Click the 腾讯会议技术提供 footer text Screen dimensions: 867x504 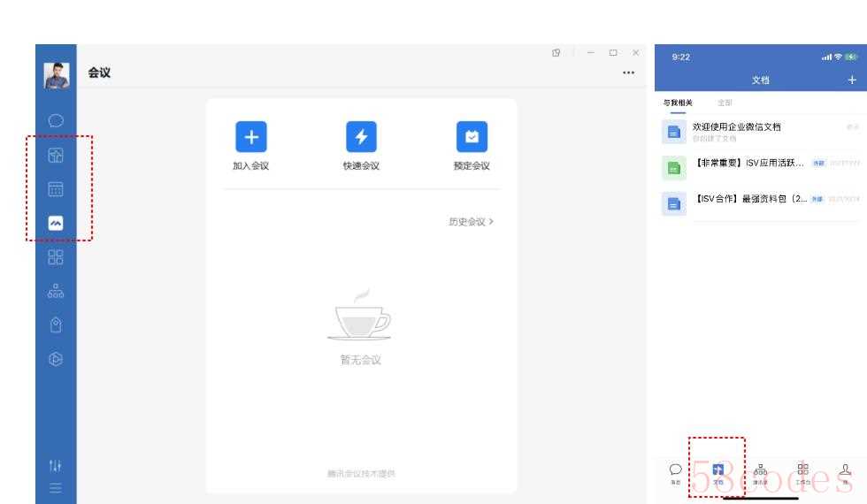(361, 474)
